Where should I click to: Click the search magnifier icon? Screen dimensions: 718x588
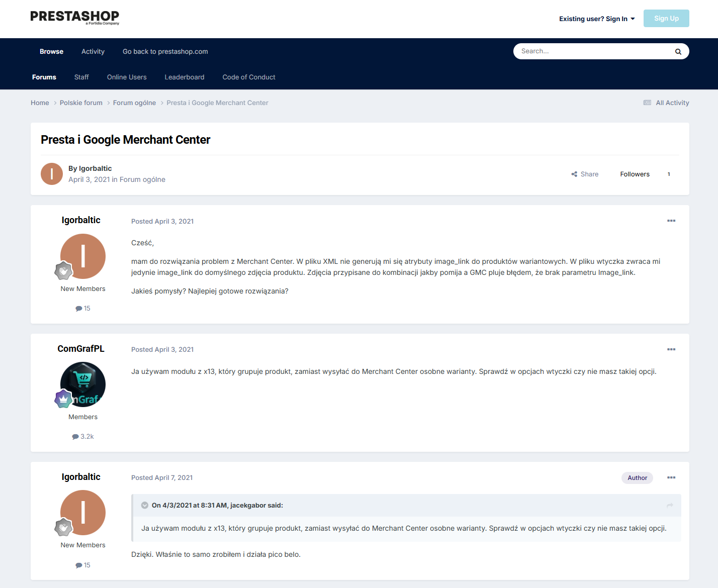click(x=678, y=51)
